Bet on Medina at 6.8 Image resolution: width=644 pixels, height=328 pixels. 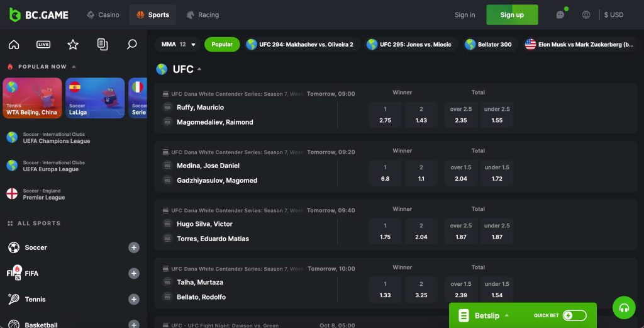point(386,173)
